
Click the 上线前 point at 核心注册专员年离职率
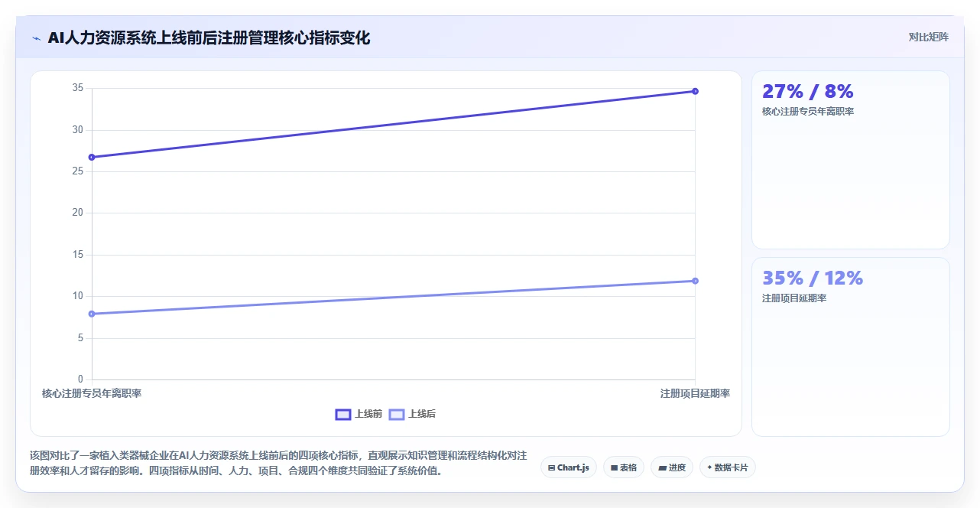click(x=92, y=157)
